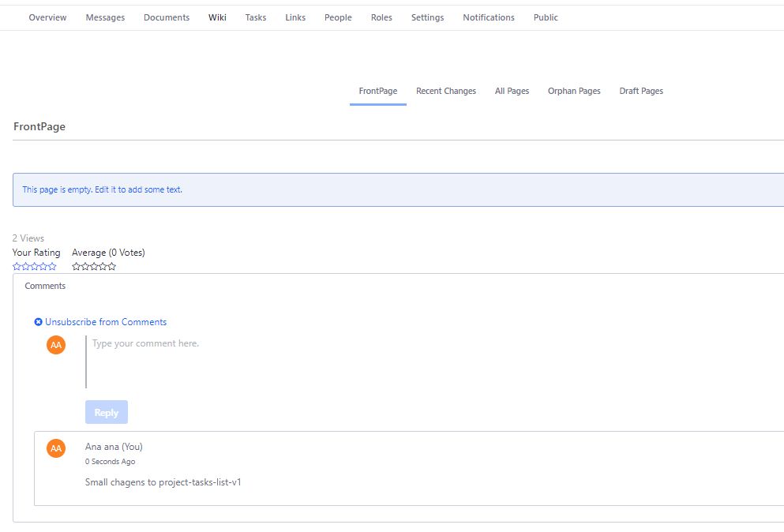Image resolution: width=784 pixels, height=532 pixels.
Task: Click the AA avatar on Ana ana's comment
Action: pos(56,448)
